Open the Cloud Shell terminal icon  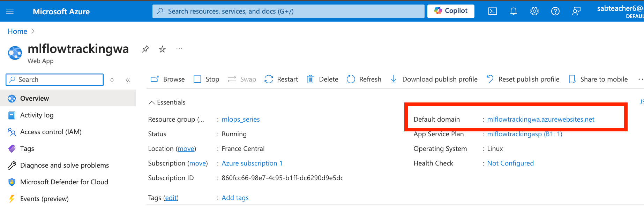tap(492, 11)
